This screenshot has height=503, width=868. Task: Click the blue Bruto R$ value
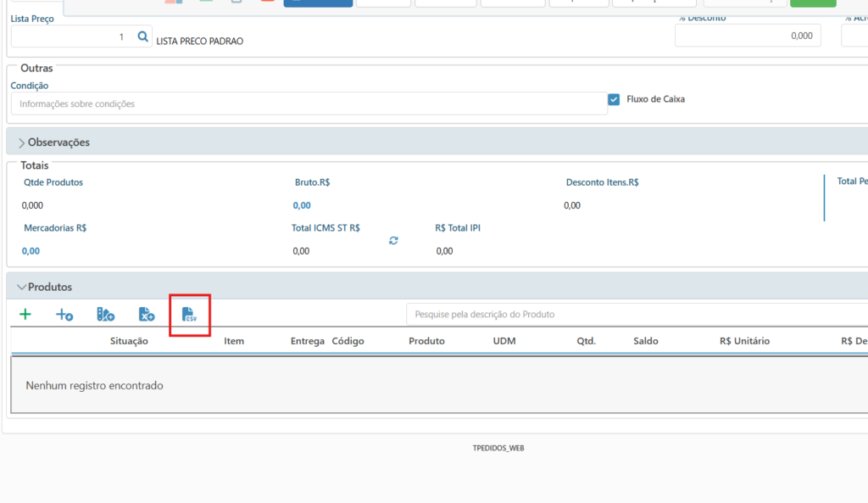(302, 205)
